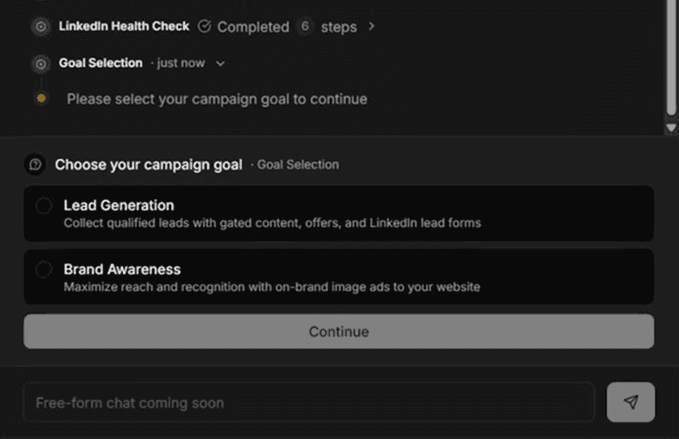Click the question icon beside Choose your campaign goal
This screenshot has height=439, width=679.
[35, 165]
